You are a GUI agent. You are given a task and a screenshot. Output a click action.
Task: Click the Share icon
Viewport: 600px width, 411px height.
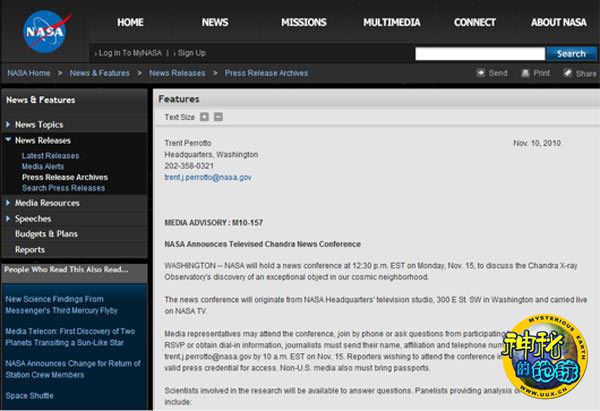(x=567, y=73)
